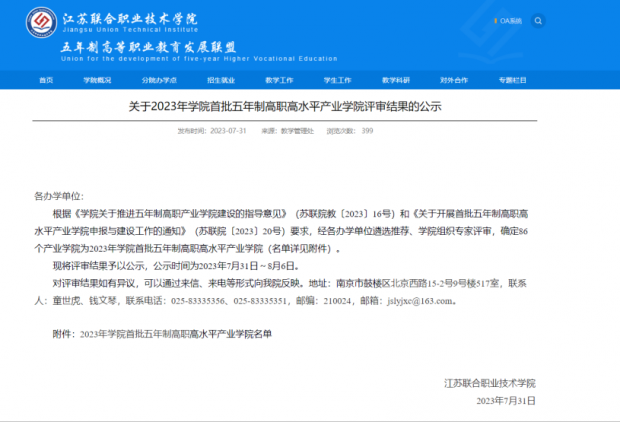Click the greeting 各办学单位
Viewport: 620px width, 422px height.
(x=57, y=196)
